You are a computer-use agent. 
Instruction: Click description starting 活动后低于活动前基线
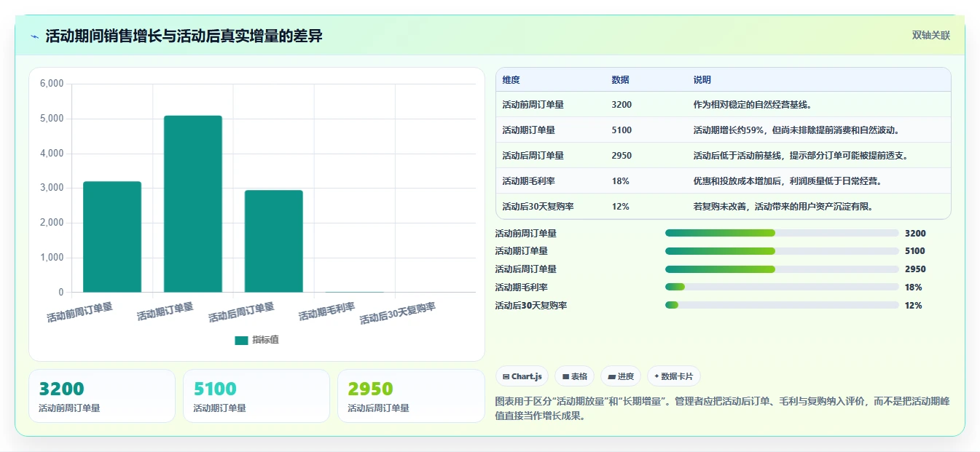click(803, 156)
